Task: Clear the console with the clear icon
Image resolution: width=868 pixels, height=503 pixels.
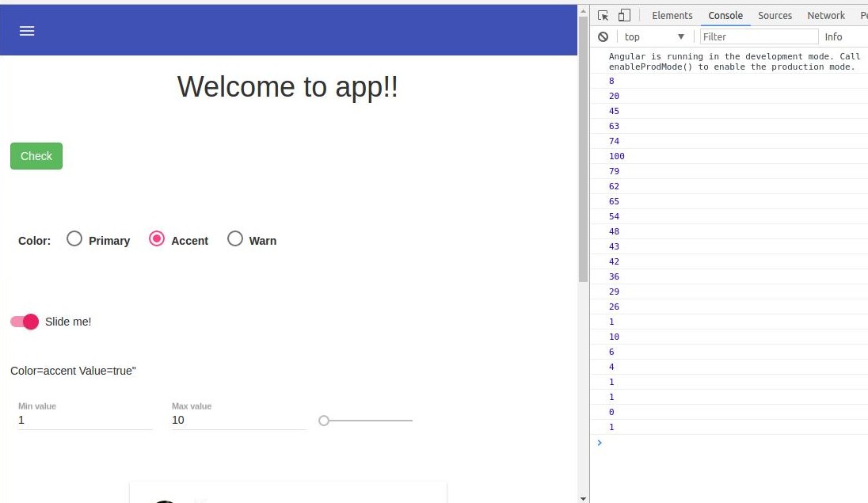Action: click(x=603, y=36)
